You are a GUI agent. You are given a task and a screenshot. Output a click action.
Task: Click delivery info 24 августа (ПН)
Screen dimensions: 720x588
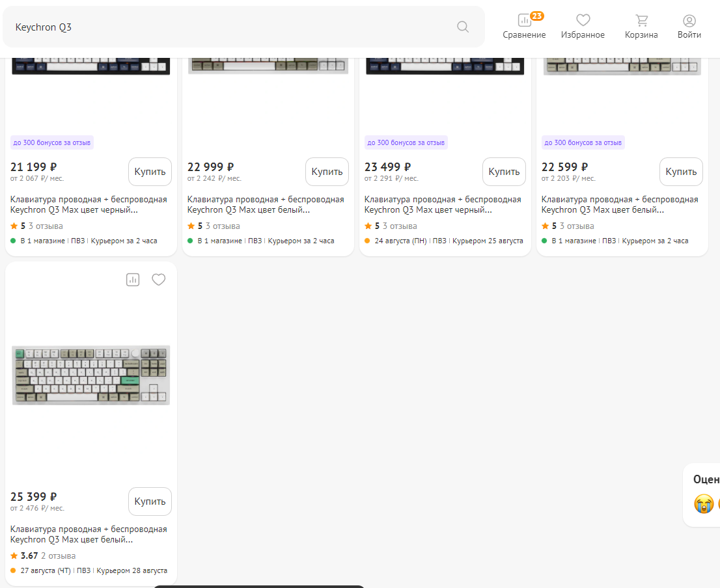coord(400,241)
